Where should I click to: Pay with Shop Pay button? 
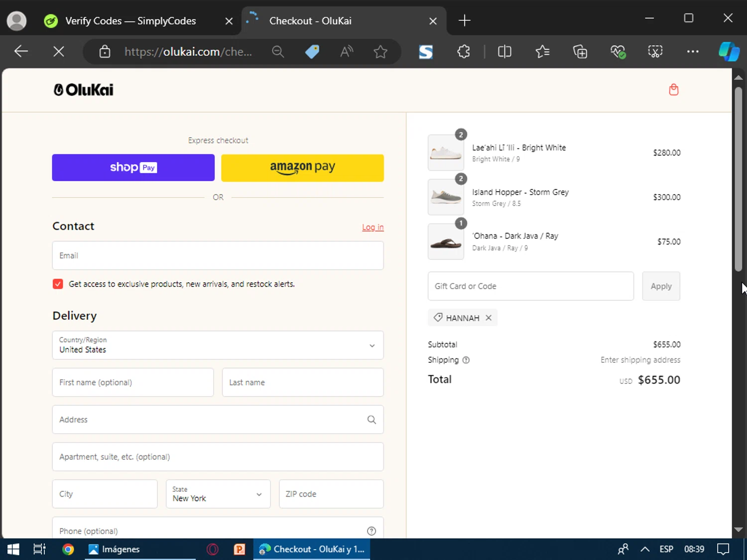coord(133,167)
